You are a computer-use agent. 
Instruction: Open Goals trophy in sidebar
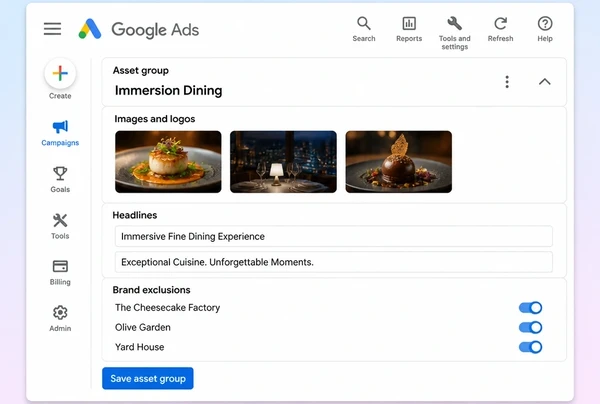click(60, 179)
